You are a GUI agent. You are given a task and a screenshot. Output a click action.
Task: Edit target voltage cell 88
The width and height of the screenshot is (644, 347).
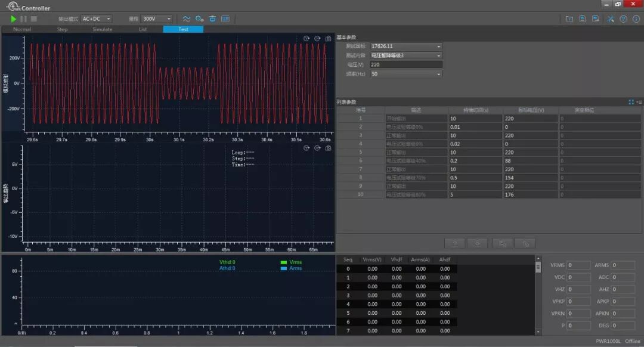click(531, 161)
